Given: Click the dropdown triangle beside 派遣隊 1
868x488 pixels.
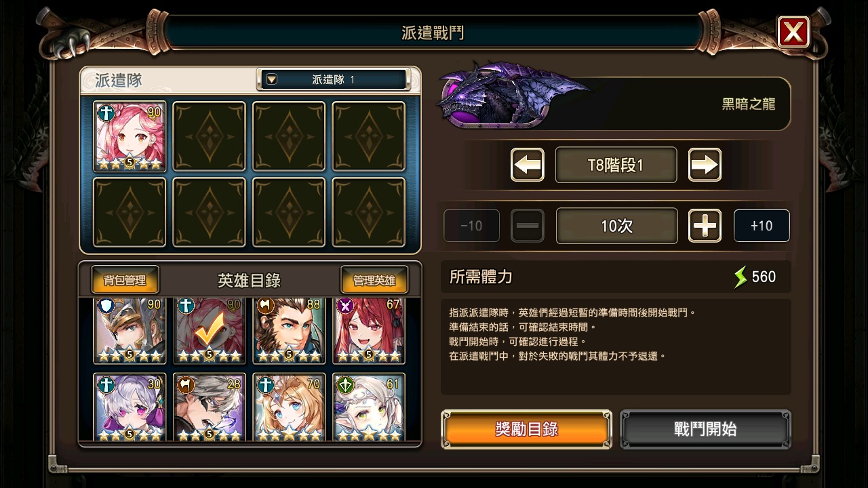Looking at the screenshot, I should 271,79.
